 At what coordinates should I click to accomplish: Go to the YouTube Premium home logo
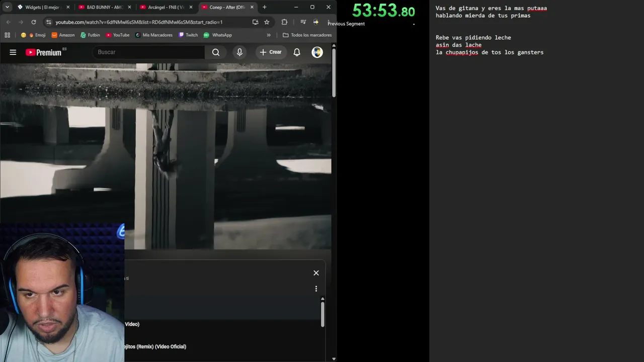pos(43,52)
